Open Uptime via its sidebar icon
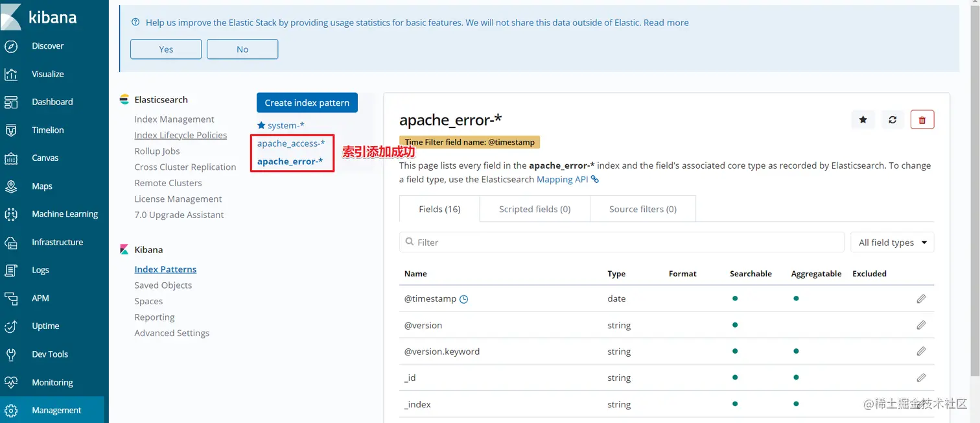 tap(11, 326)
